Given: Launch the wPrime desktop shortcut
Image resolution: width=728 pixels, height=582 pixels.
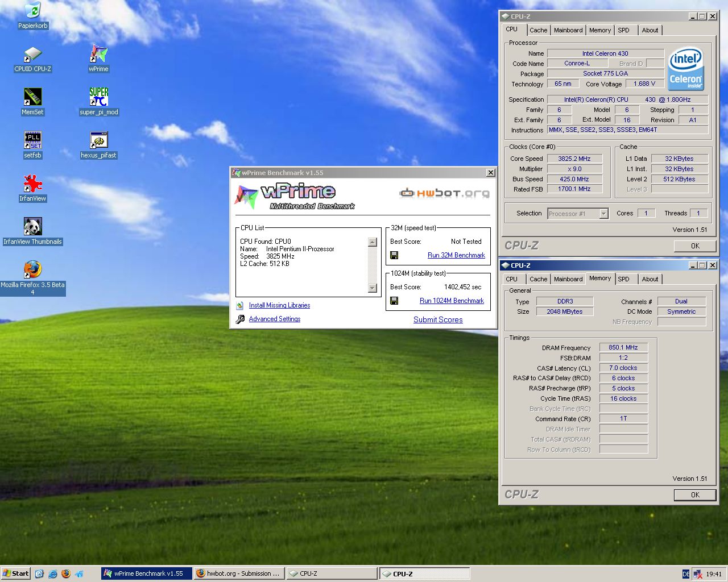Looking at the screenshot, I should (x=98, y=59).
